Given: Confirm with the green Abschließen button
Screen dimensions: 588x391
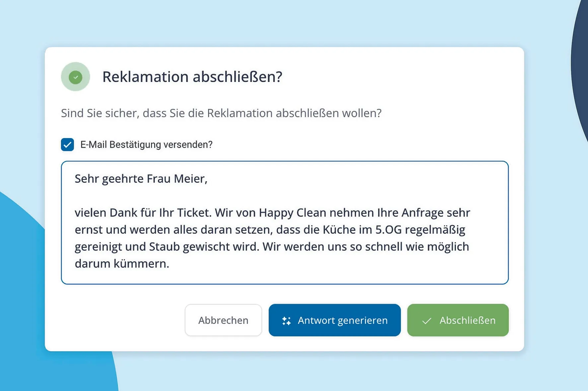Looking at the screenshot, I should coord(458,320).
